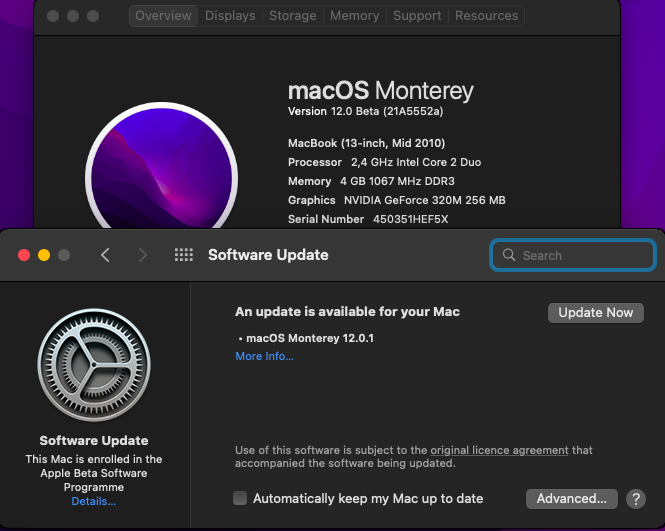This screenshot has width=665, height=531.
Task: Click the Search field in Software Update
Action: pyautogui.click(x=573, y=255)
